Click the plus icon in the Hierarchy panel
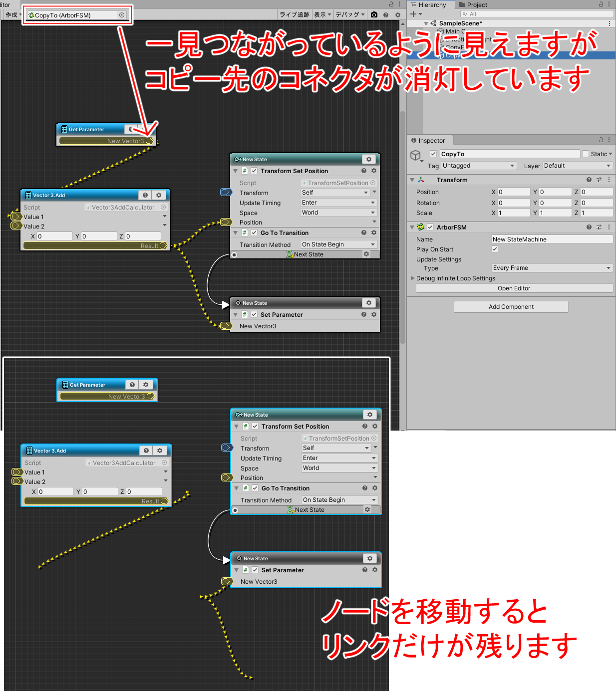The image size is (616, 691). 413,14
